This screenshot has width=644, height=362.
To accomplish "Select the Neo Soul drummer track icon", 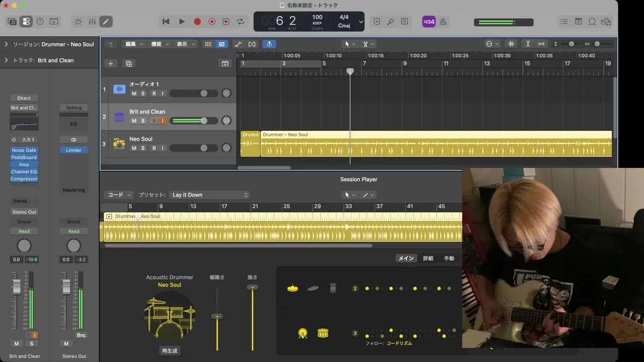I will pos(119,144).
